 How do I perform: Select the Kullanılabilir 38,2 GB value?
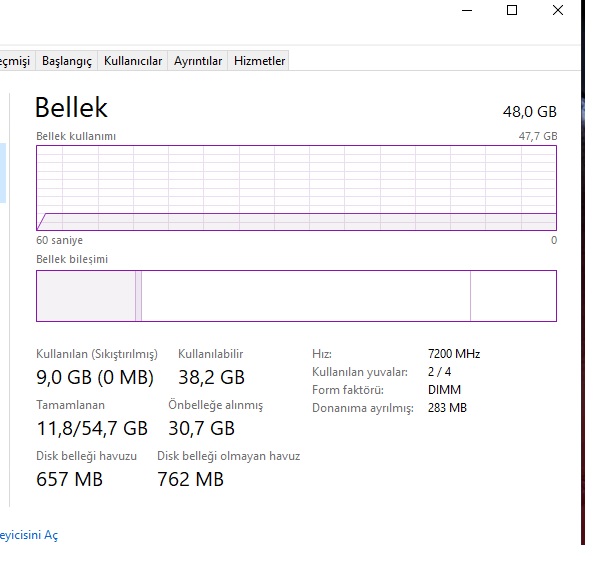click(211, 377)
